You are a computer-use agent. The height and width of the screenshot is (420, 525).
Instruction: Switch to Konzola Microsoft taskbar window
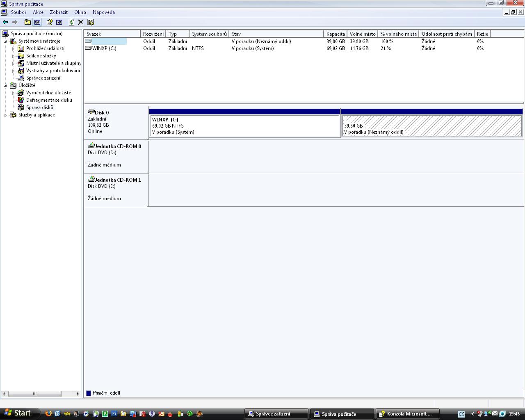[407, 414]
